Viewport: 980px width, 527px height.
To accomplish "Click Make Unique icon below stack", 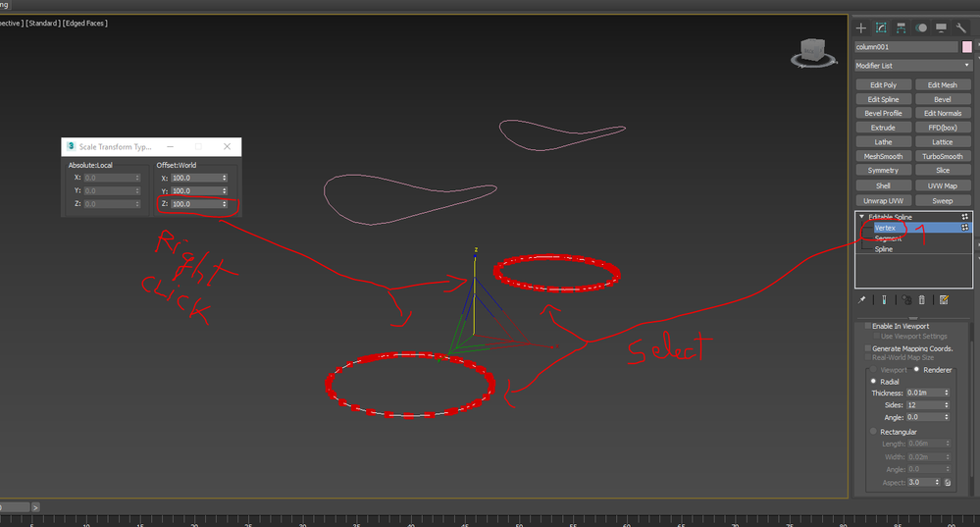I will point(906,300).
